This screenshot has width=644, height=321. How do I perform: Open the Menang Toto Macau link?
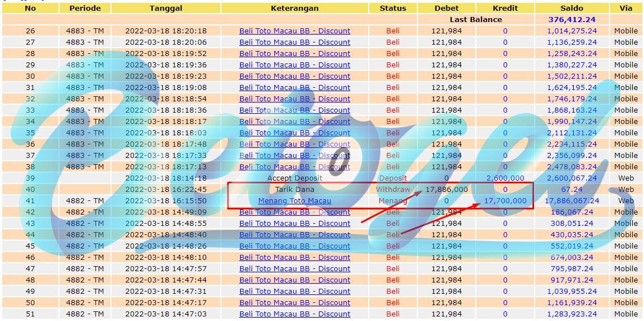[295, 201]
